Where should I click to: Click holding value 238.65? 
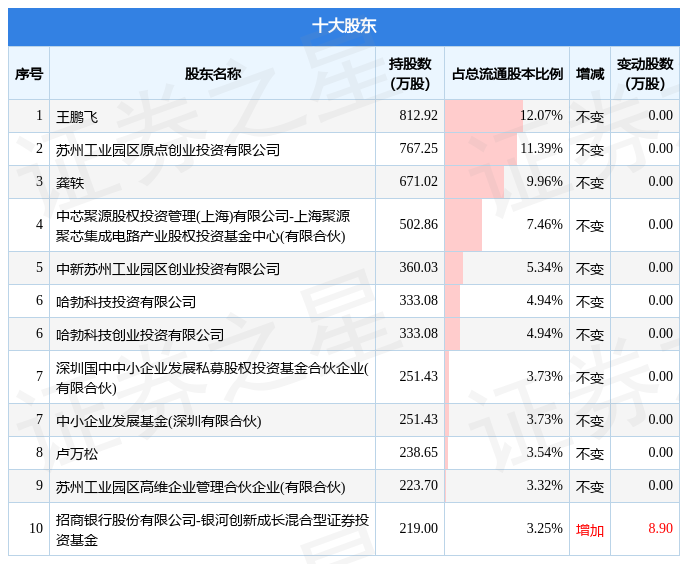(x=418, y=453)
